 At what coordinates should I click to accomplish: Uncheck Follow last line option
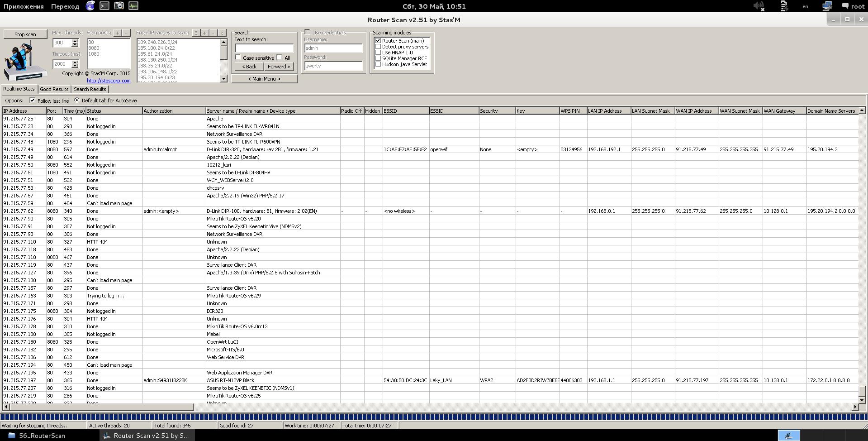32,100
